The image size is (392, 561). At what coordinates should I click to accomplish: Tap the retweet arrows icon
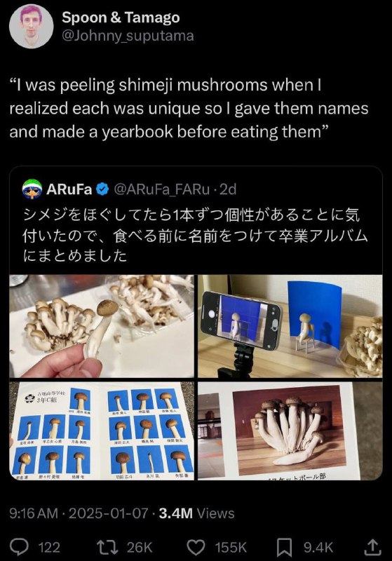click(x=108, y=547)
